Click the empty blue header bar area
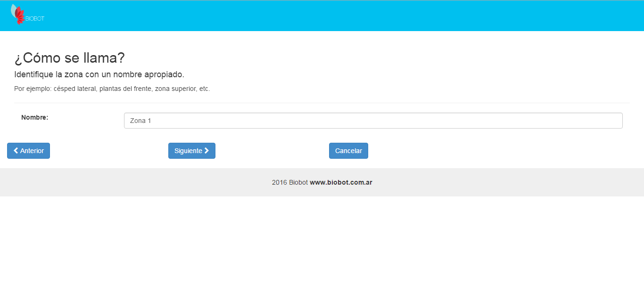Image resolution: width=644 pixels, height=301 pixels. click(330, 16)
